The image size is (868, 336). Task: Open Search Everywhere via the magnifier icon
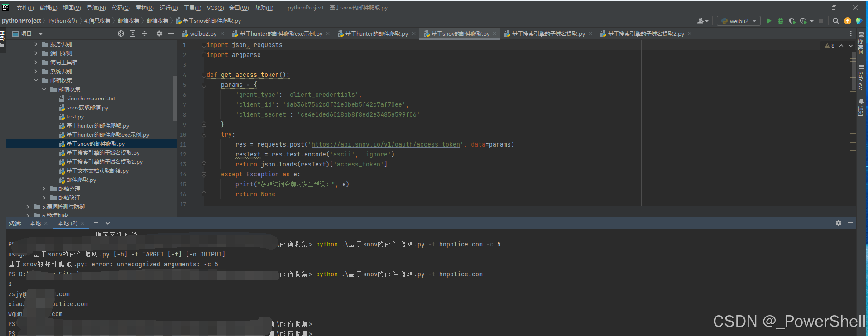[836, 21]
